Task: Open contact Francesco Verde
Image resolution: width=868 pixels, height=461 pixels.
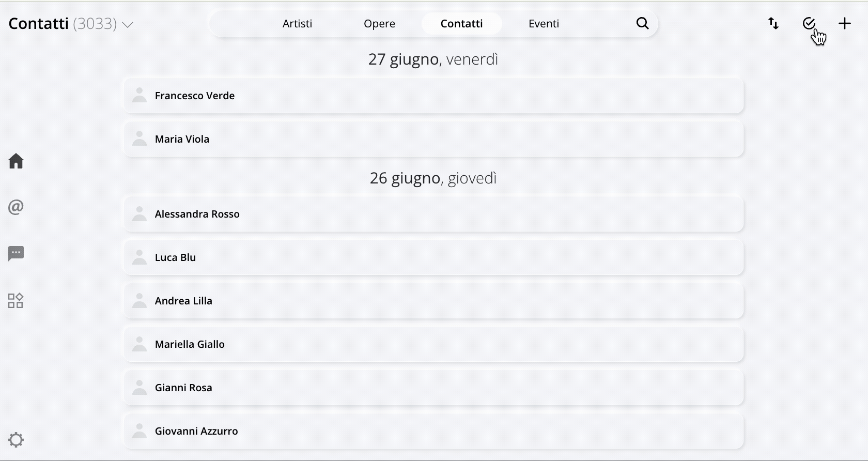Action: coord(433,96)
